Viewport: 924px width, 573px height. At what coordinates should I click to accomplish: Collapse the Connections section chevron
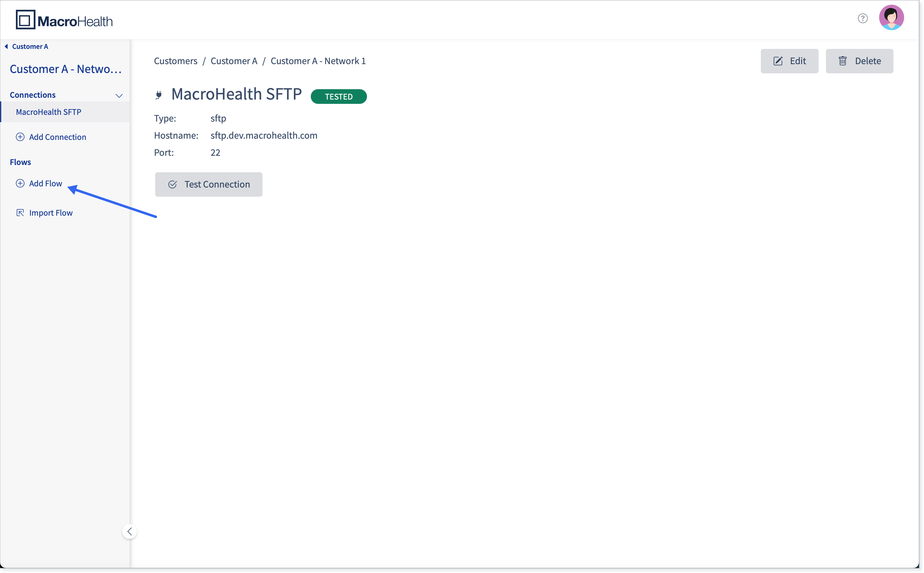[119, 96]
